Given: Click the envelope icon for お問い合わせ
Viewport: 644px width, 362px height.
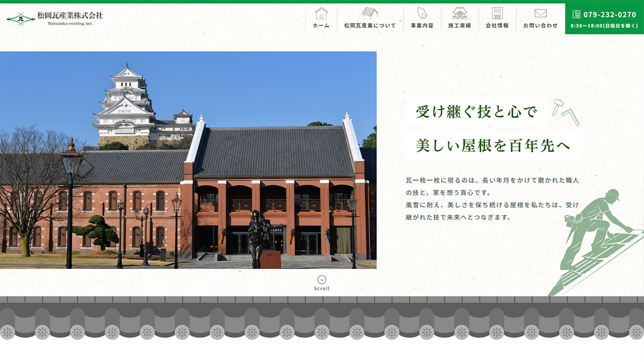Looking at the screenshot, I should click(540, 13).
